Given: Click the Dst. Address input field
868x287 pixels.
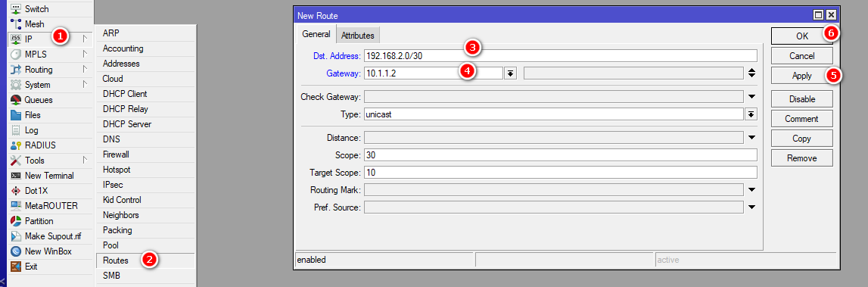Looking at the screenshot, I should (560, 56).
